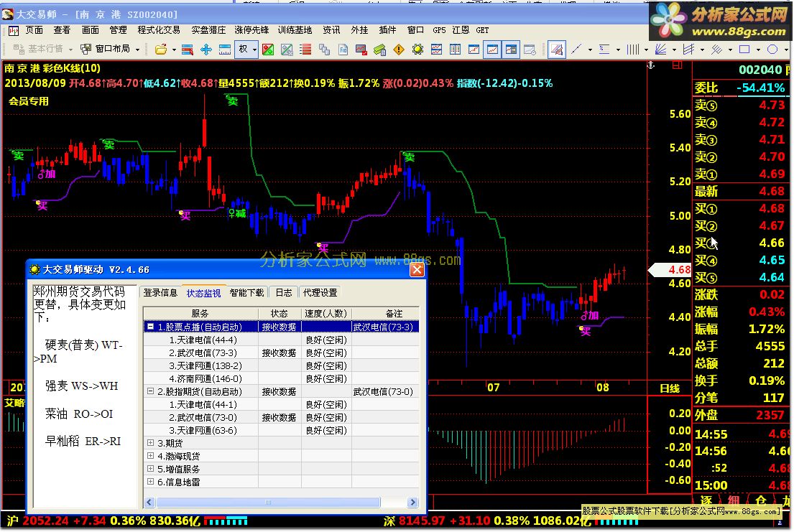Viewport: 794px width, 532px height.
Task: Click the monitor with red check icon
Action: (x=361, y=50)
